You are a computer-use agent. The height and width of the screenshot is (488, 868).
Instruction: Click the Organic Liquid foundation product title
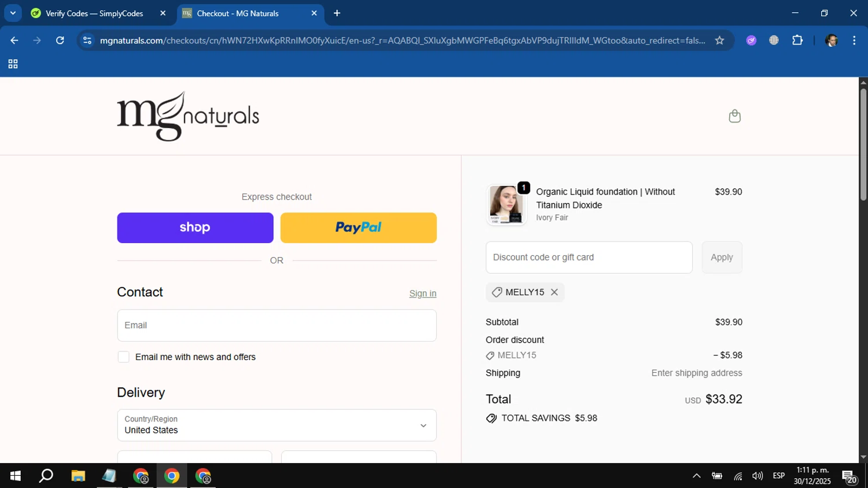605,199
